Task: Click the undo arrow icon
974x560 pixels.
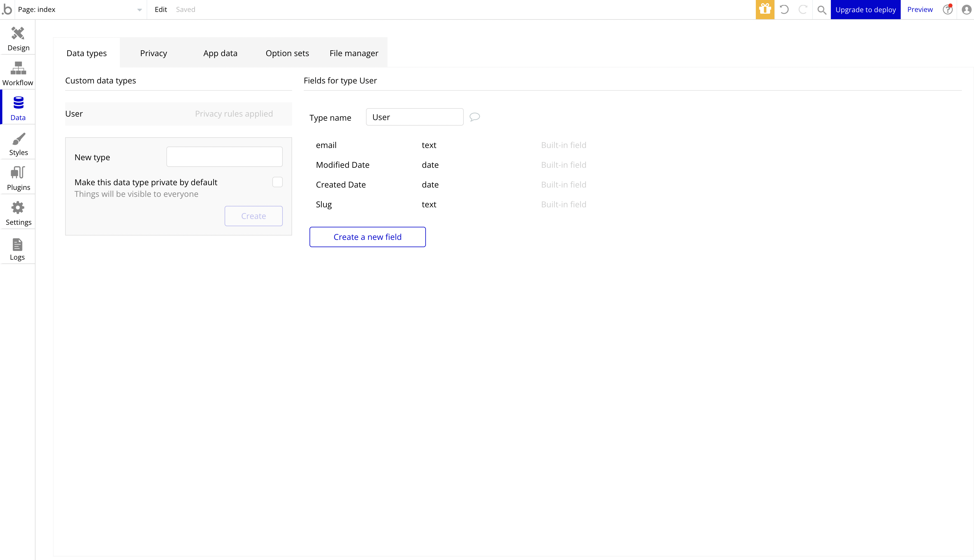Action: click(x=784, y=10)
